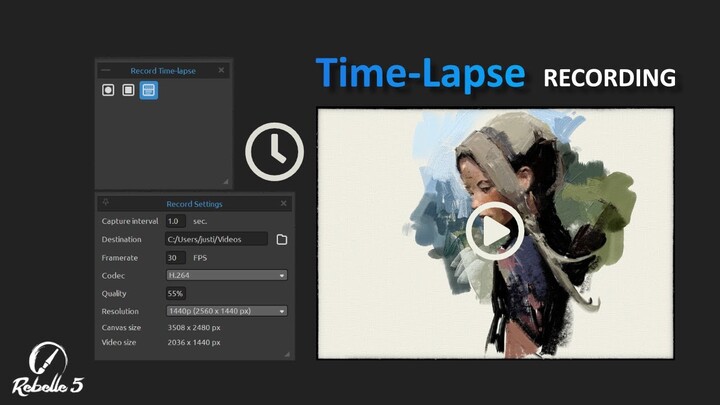Click the Capture interval label
The width and height of the screenshot is (720, 405).
130,221
